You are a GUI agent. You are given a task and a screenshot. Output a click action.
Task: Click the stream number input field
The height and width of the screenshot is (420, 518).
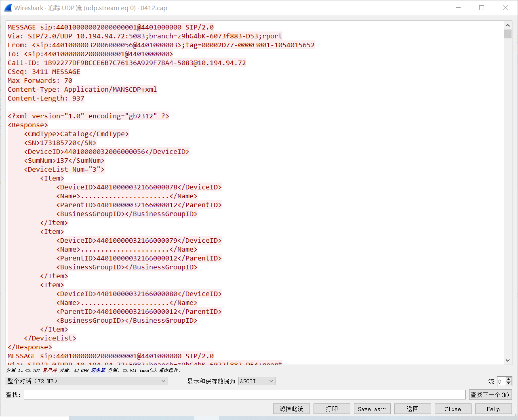point(501,381)
